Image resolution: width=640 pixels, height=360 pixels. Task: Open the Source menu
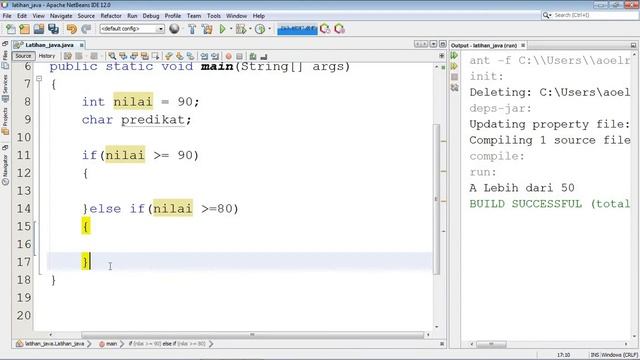click(x=86, y=16)
